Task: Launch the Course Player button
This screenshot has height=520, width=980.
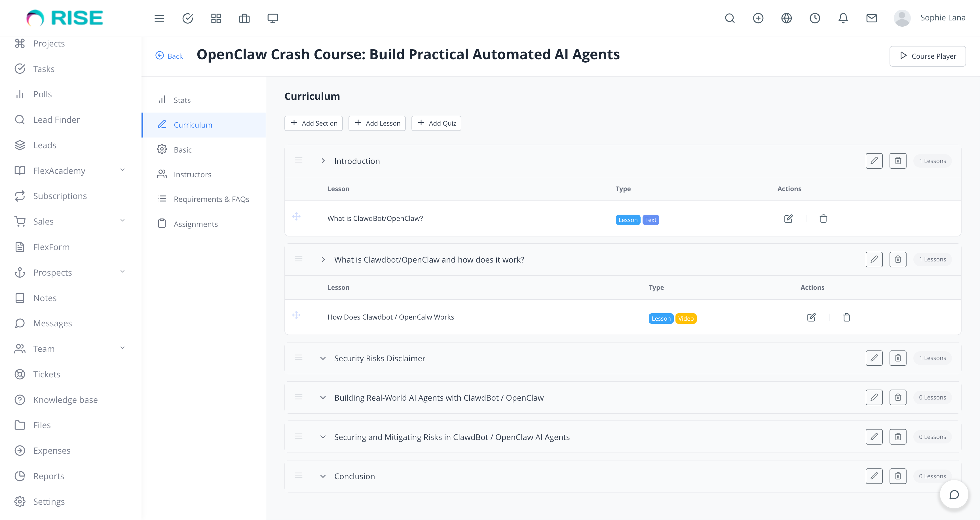Action: tap(927, 56)
